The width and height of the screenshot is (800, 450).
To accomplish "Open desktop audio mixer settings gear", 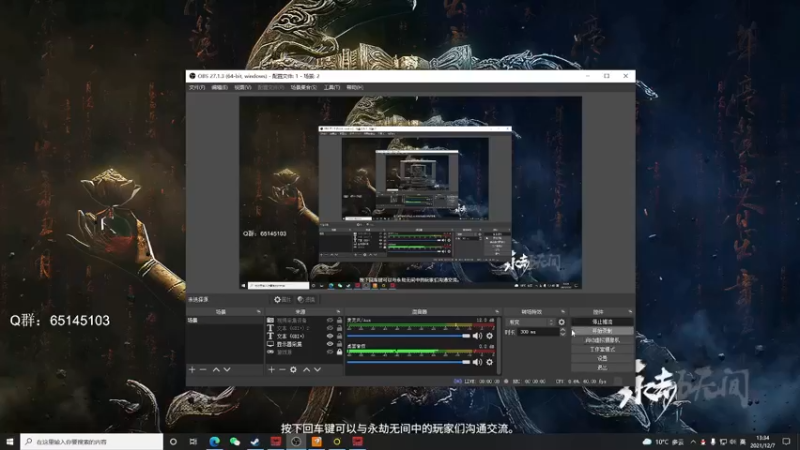I will 490,362.
